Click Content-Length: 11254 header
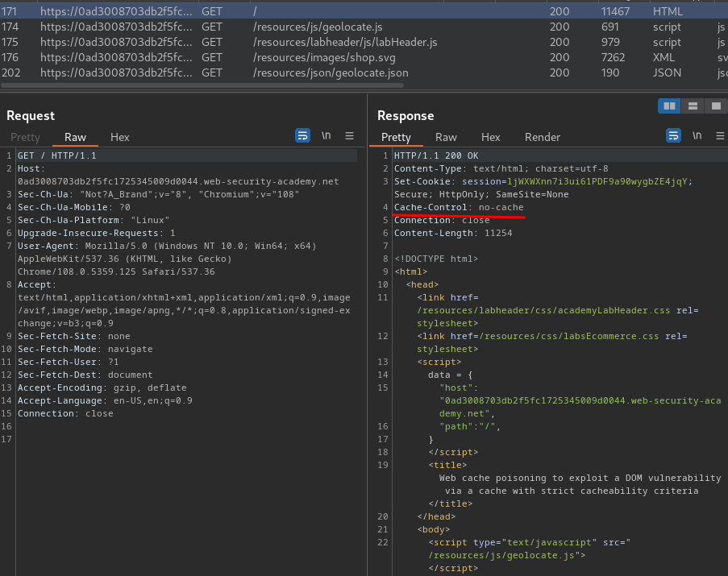Viewport: 728px width, 576px height. (x=453, y=234)
